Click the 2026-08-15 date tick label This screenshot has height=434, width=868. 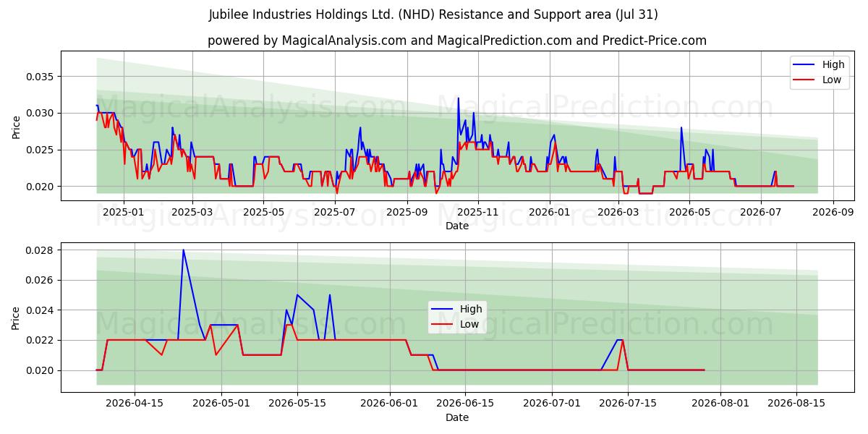click(796, 404)
